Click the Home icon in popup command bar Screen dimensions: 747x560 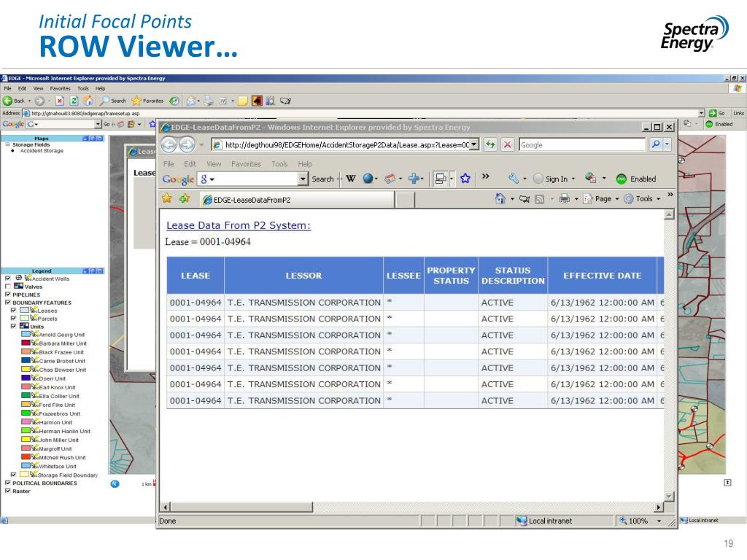500,198
